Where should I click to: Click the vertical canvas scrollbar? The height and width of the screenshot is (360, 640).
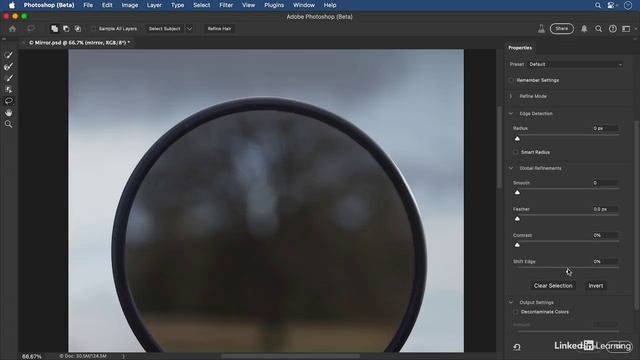[x=499, y=147]
